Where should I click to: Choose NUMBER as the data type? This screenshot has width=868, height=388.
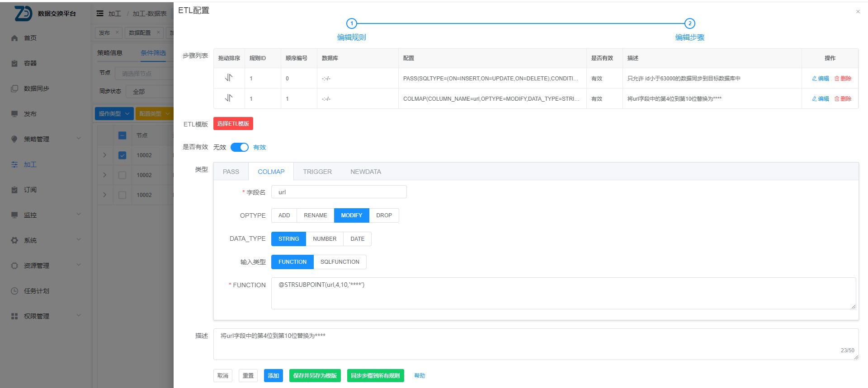coord(325,239)
